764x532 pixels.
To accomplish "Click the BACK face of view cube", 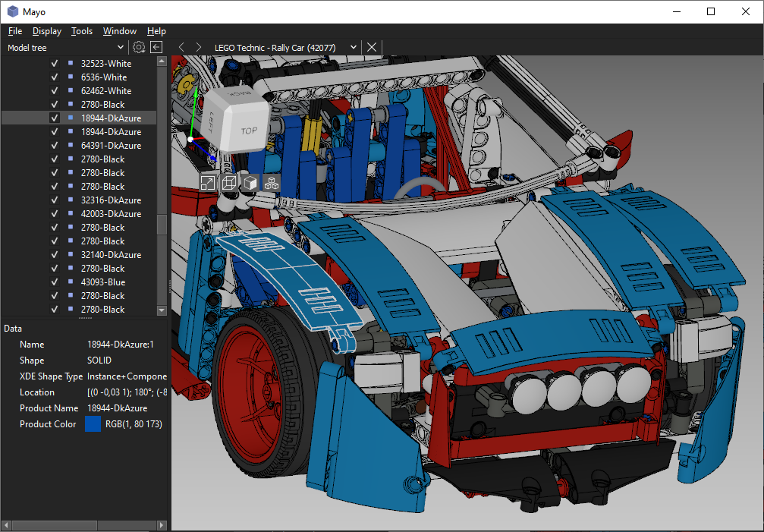I will tap(238, 95).
